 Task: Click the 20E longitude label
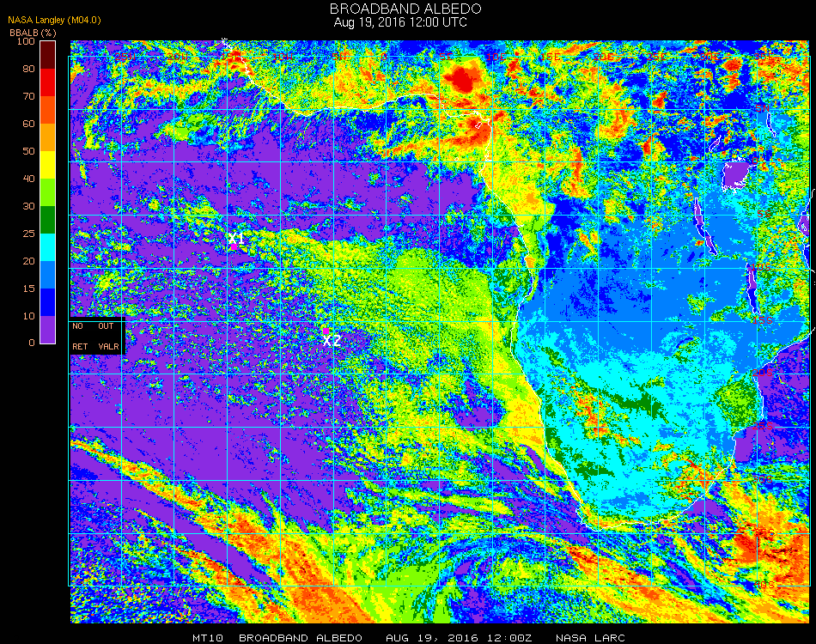pyautogui.click(x=603, y=57)
